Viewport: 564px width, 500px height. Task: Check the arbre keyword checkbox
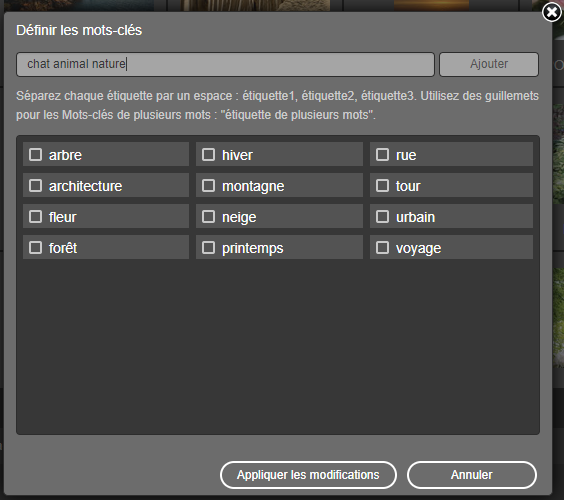(35, 155)
